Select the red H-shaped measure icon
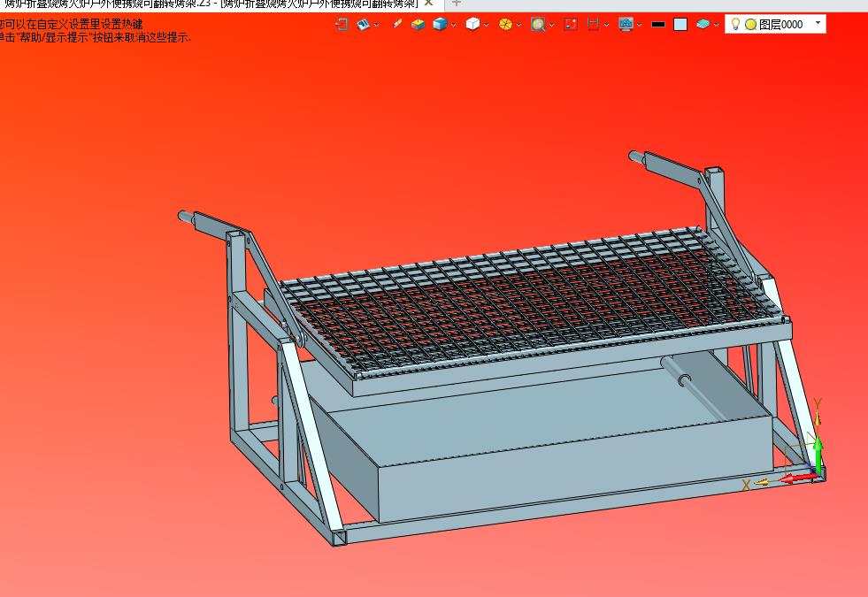 [x=593, y=25]
